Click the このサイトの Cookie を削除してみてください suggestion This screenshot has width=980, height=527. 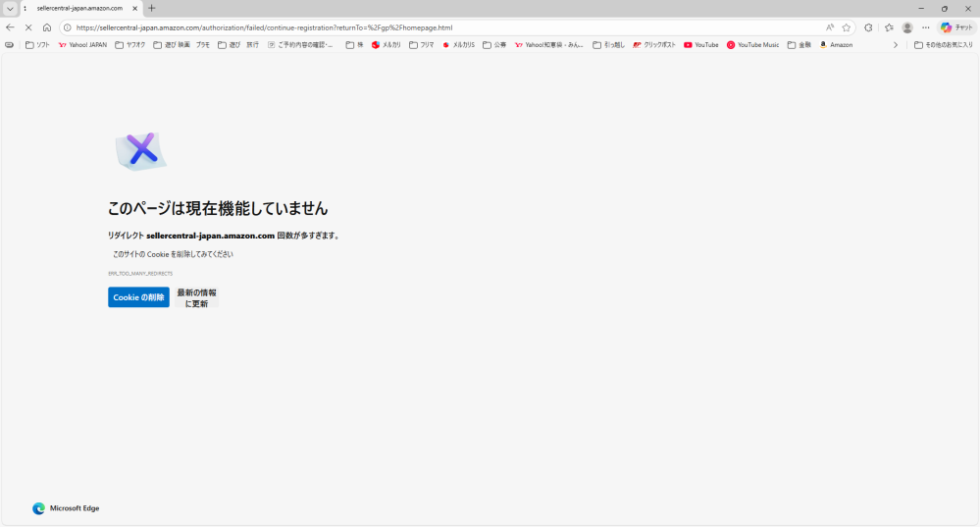[173, 254]
